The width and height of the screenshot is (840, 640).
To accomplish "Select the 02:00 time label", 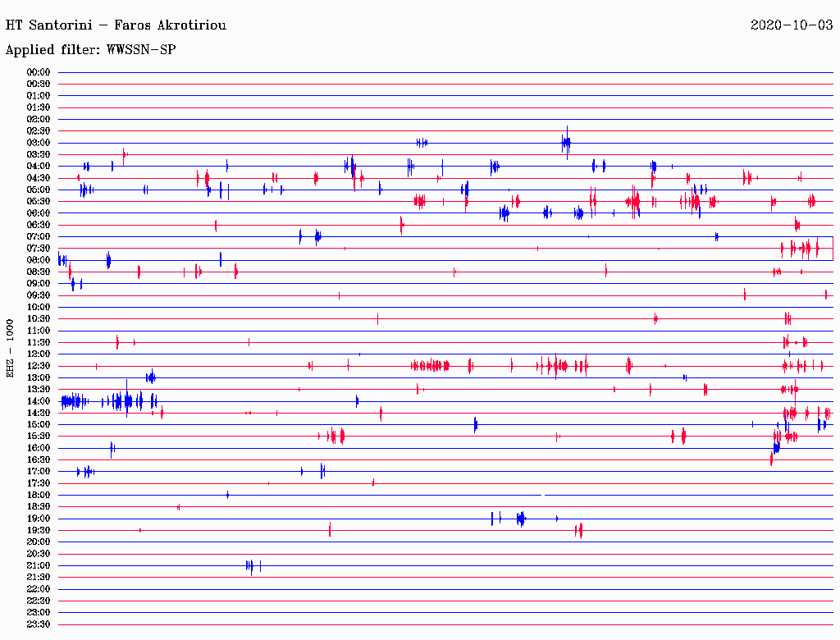I will pyautogui.click(x=38, y=120).
